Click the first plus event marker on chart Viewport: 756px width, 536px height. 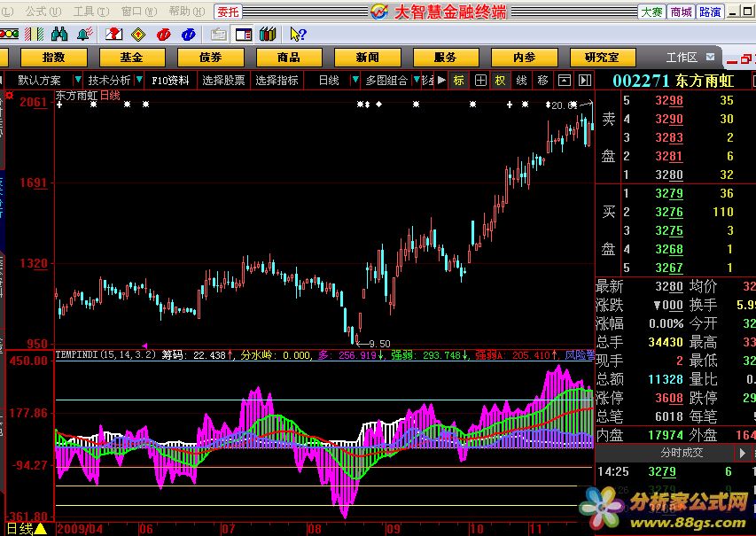click(59, 105)
